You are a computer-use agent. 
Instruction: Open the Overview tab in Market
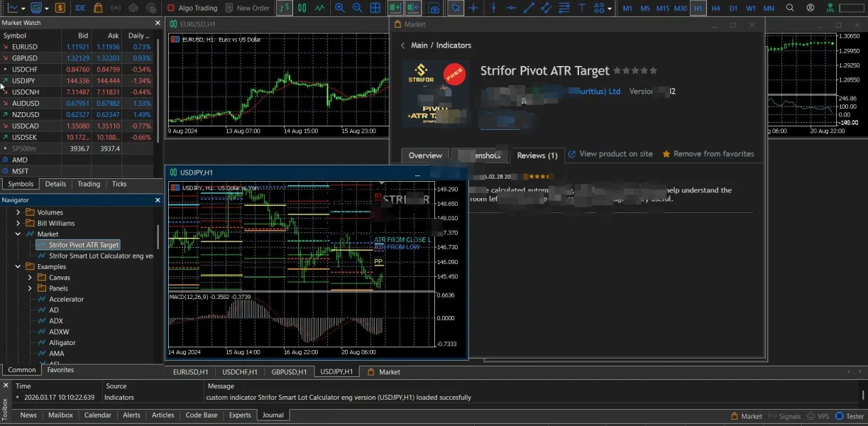(x=425, y=155)
